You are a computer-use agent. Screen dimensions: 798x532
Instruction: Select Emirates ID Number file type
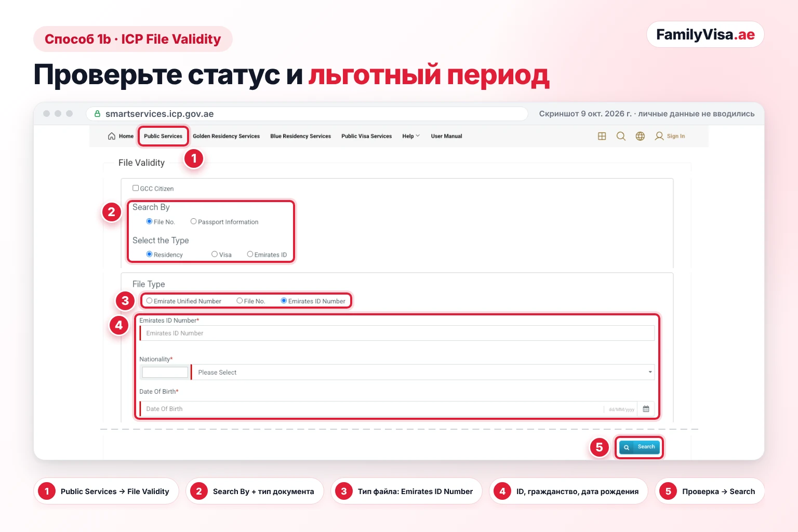[284, 301]
